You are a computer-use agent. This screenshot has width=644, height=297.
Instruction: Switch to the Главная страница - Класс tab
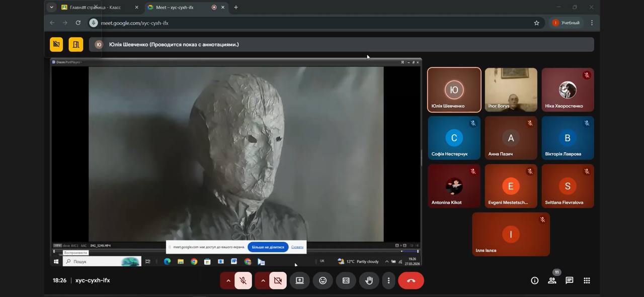tap(95, 8)
